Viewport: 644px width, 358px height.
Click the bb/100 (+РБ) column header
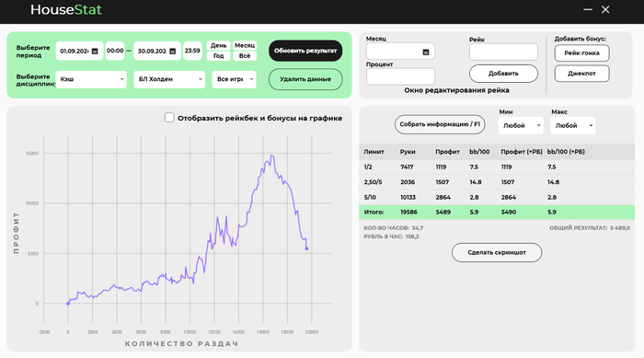click(x=566, y=152)
